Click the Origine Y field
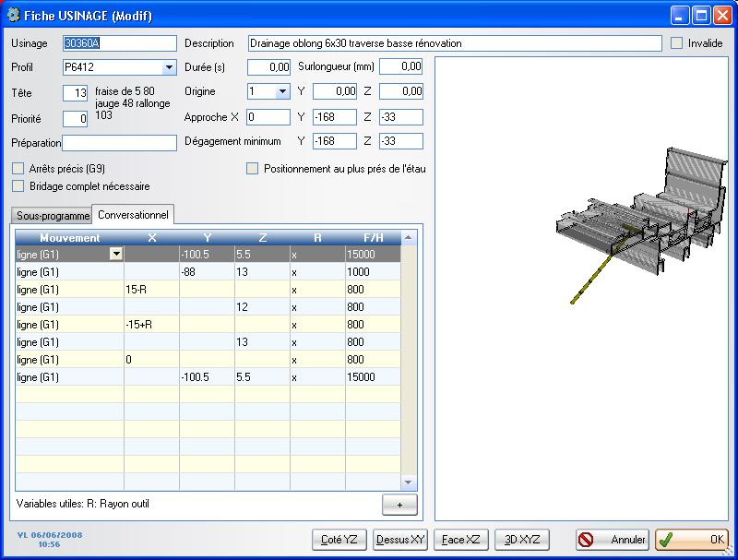 point(335,91)
